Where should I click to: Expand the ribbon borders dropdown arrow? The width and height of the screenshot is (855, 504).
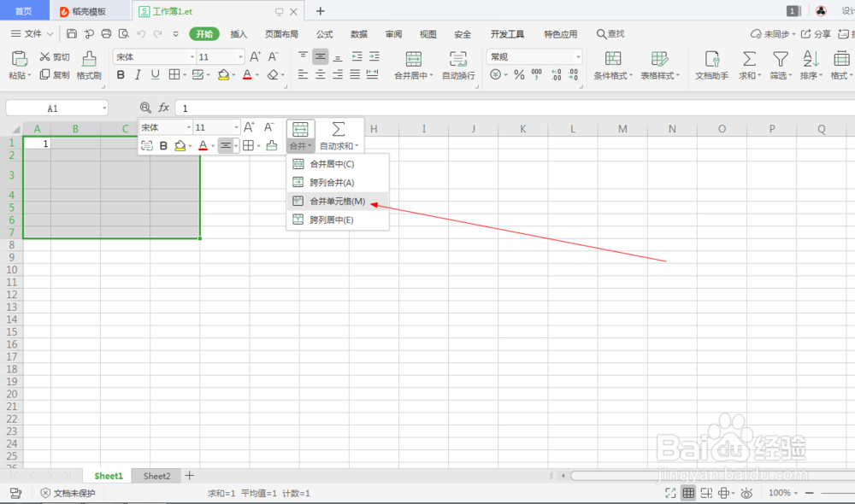coord(185,75)
